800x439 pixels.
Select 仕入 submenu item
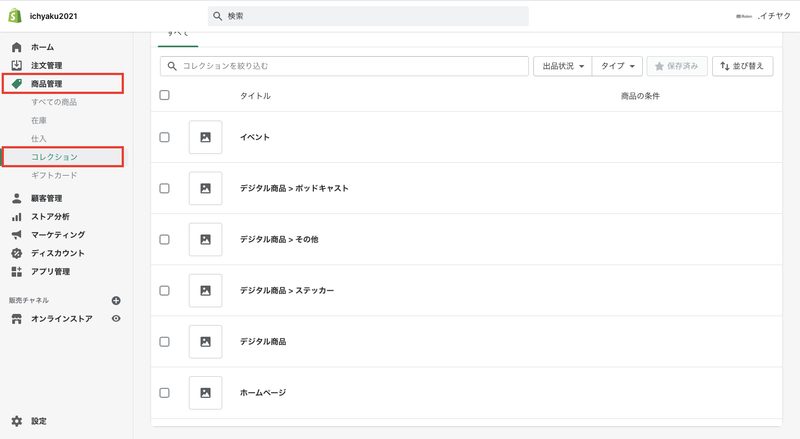(39, 138)
